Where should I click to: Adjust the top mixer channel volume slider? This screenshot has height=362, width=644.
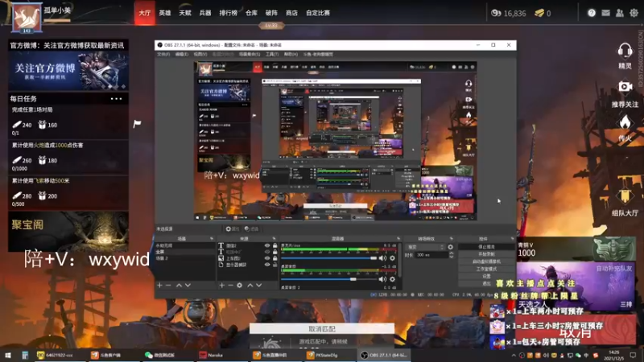click(x=328, y=258)
